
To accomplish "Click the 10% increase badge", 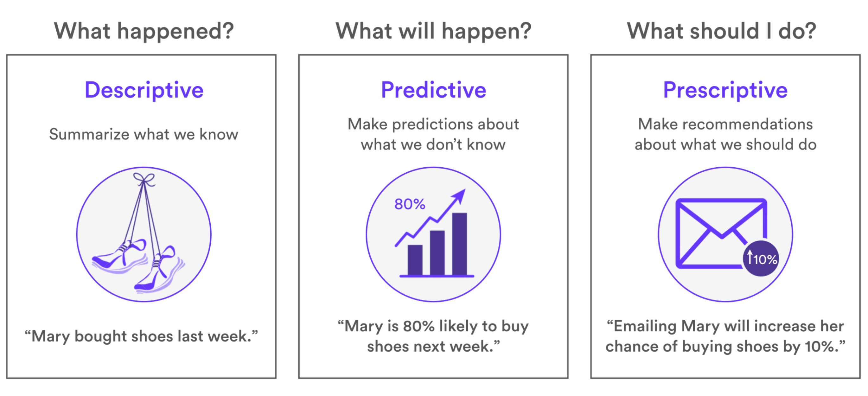I will 761,259.
